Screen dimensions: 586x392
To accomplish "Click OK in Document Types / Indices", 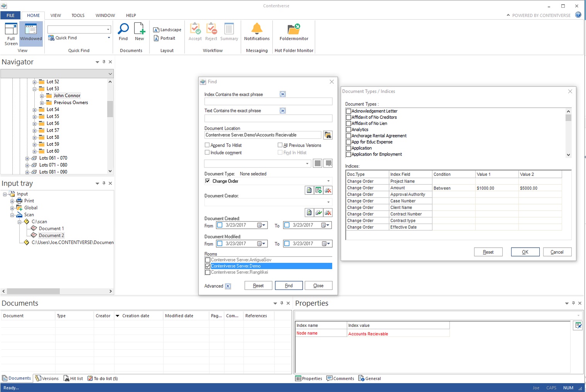I will tap(525, 252).
